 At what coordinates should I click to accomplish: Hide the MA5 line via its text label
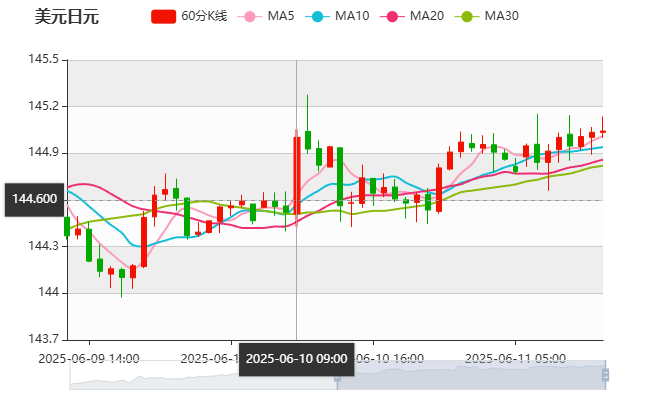tap(281, 16)
